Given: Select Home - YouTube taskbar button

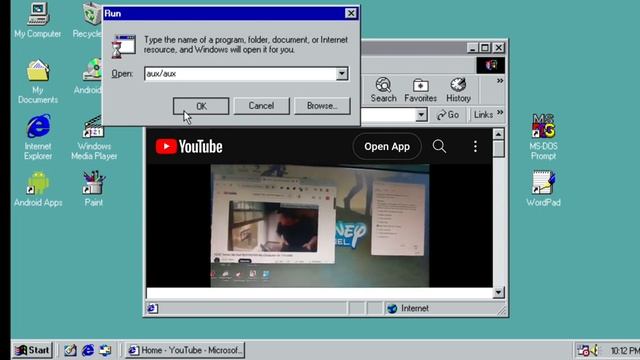Looking at the screenshot, I should click(x=185, y=350).
